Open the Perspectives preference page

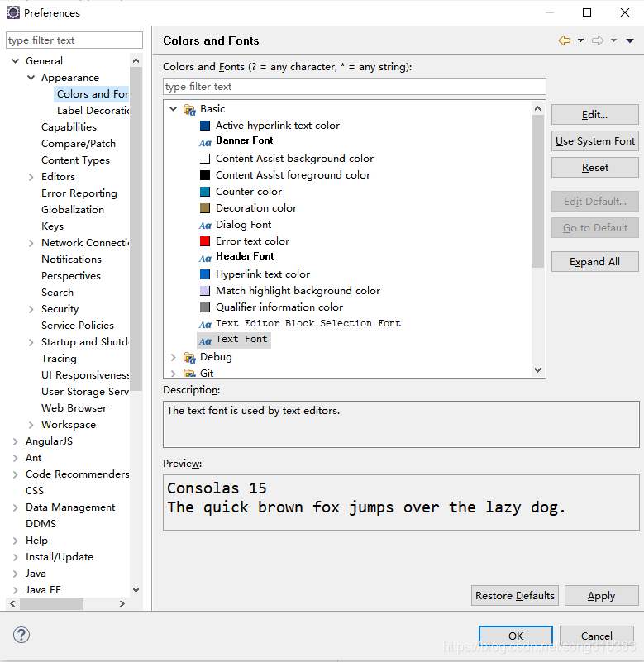(x=71, y=276)
